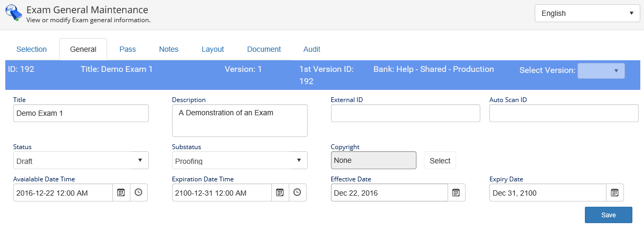The width and height of the screenshot is (644, 230).
Task: Focus the External ID text field
Action: (x=405, y=113)
